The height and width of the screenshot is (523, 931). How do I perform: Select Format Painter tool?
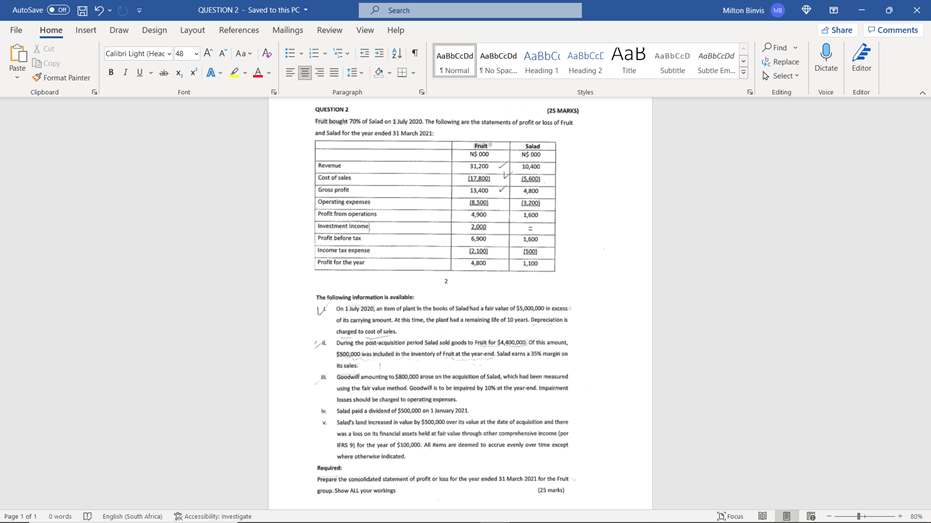tap(61, 78)
